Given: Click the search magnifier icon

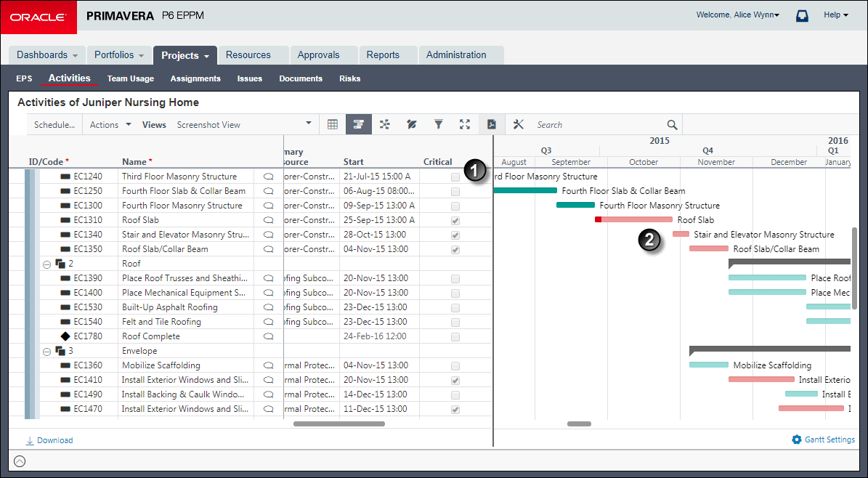Looking at the screenshot, I should pos(672,125).
